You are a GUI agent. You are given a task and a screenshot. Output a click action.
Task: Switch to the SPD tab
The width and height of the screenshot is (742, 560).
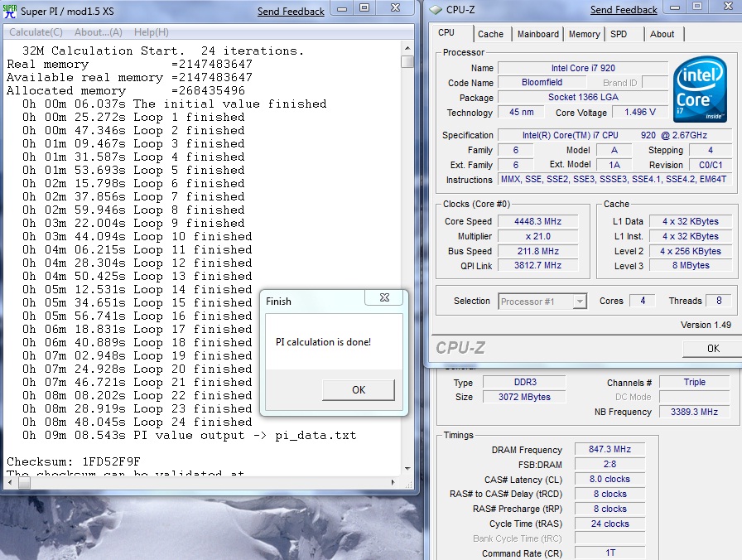click(619, 34)
